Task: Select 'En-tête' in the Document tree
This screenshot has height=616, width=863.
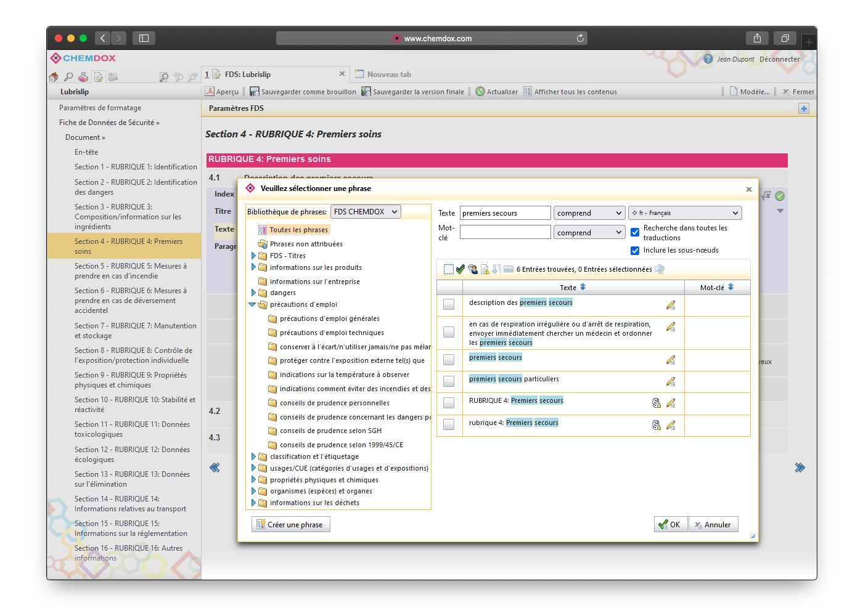Action: [x=86, y=152]
